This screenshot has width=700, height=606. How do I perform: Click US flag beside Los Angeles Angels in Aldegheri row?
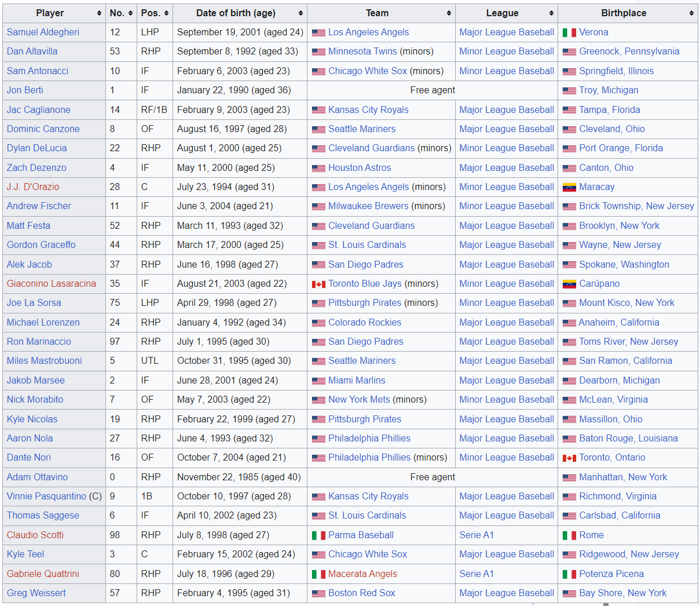coord(318,33)
